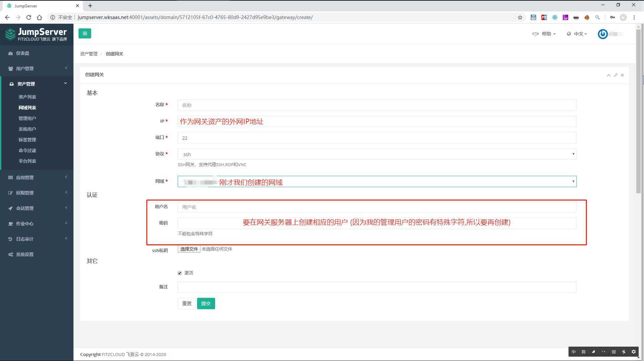
Task: Open 网域列表 in the sidebar
Action: [x=27, y=108]
